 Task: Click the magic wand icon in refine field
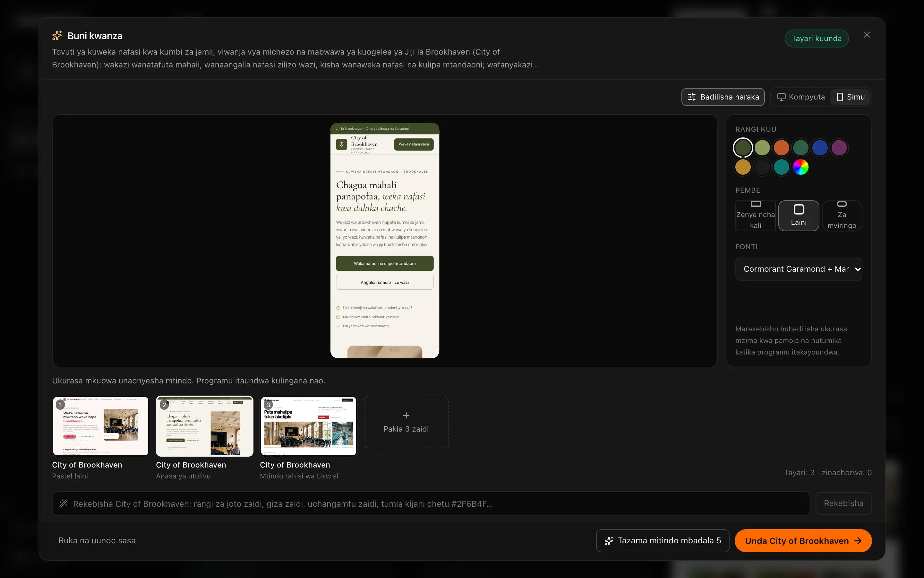click(64, 504)
